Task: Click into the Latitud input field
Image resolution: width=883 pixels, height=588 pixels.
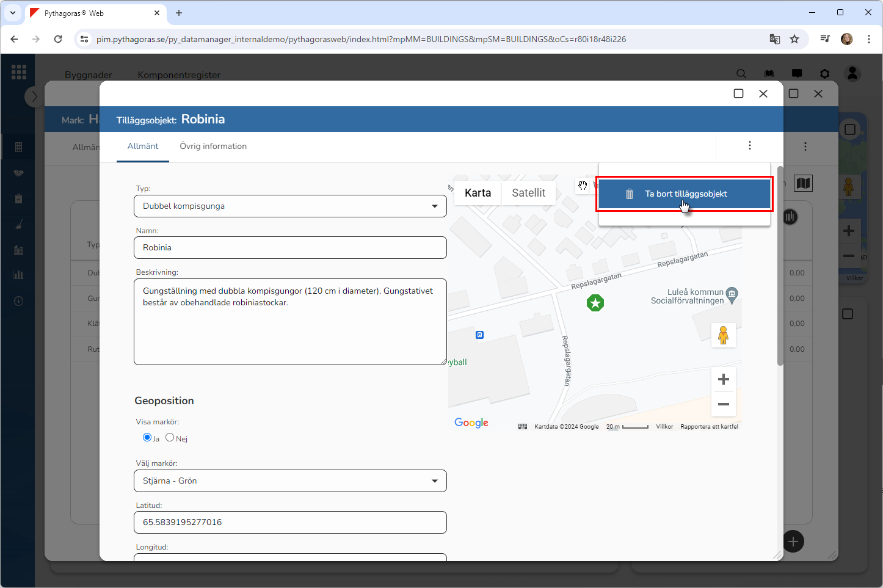Action: [290, 523]
